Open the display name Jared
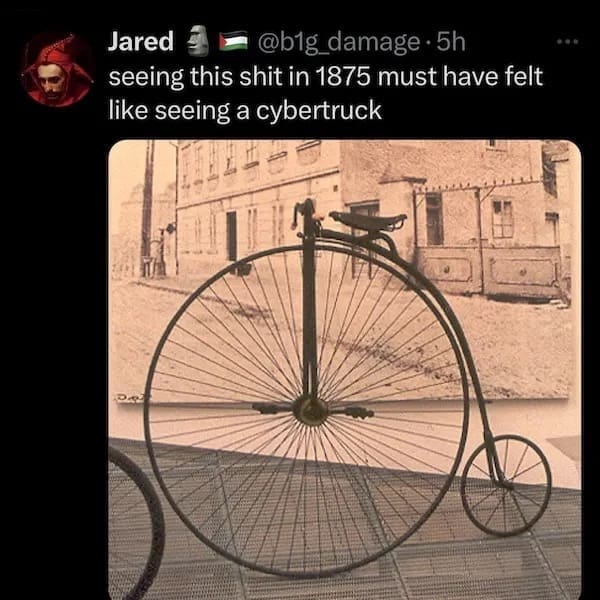Image resolution: width=600 pixels, height=600 pixels. (141, 41)
